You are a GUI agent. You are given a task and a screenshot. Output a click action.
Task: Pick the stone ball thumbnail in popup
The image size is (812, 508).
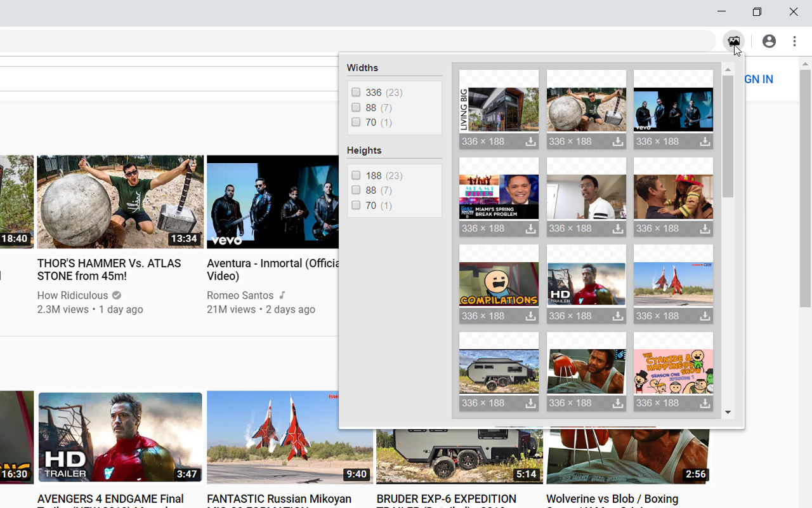point(586,109)
